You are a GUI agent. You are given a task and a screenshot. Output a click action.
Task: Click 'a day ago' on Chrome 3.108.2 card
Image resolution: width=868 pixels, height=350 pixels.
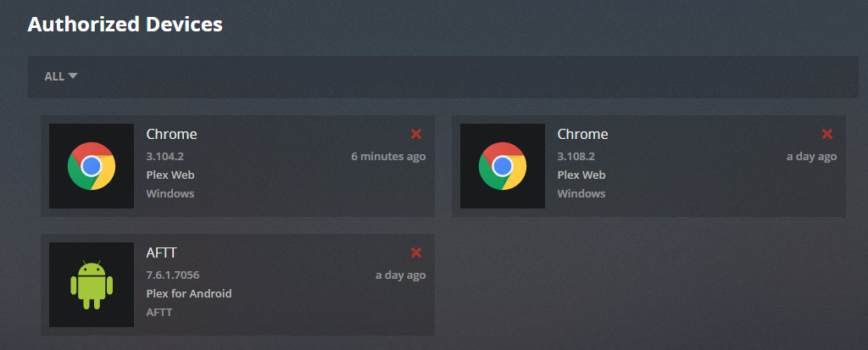(x=811, y=156)
